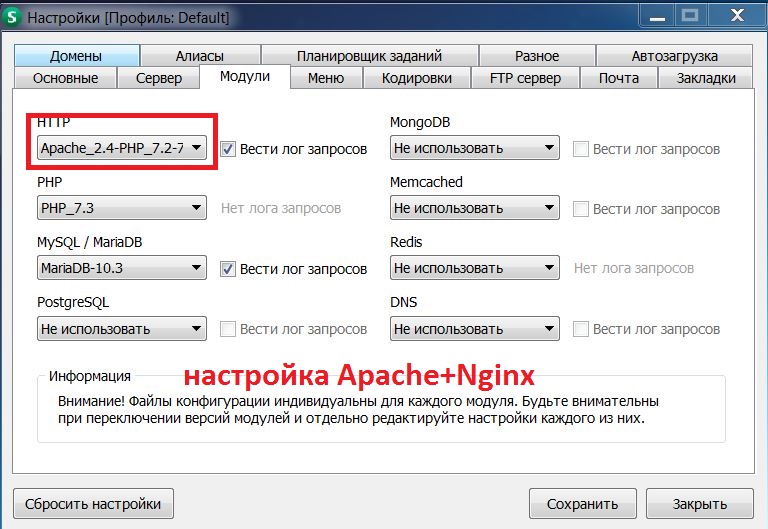The height and width of the screenshot is (529, 768).
Task: Click the Сохранить button
Action: pos(581,504)
